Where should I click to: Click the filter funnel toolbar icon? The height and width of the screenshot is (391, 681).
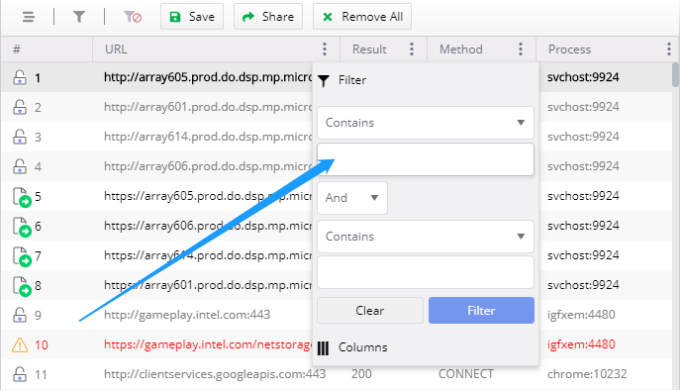tap(79, 17)
